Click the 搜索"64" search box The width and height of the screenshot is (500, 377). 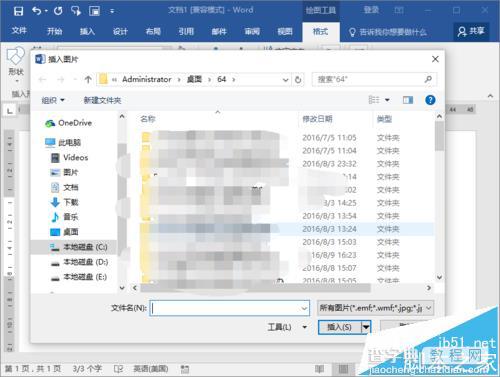pyautogui.click(x=374, y=79)
